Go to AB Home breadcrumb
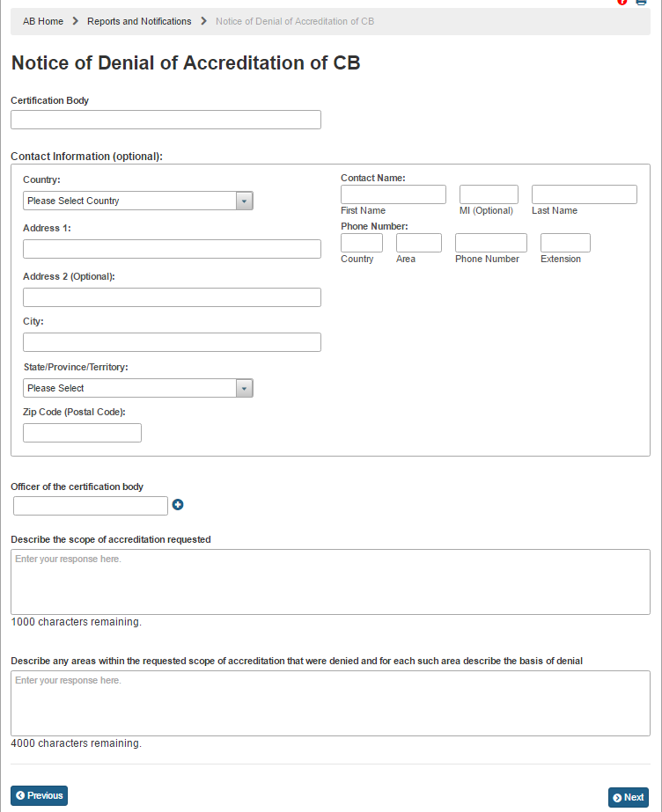Image resolution: width=662 pixels, height=812 pixels. coord(43,21)
